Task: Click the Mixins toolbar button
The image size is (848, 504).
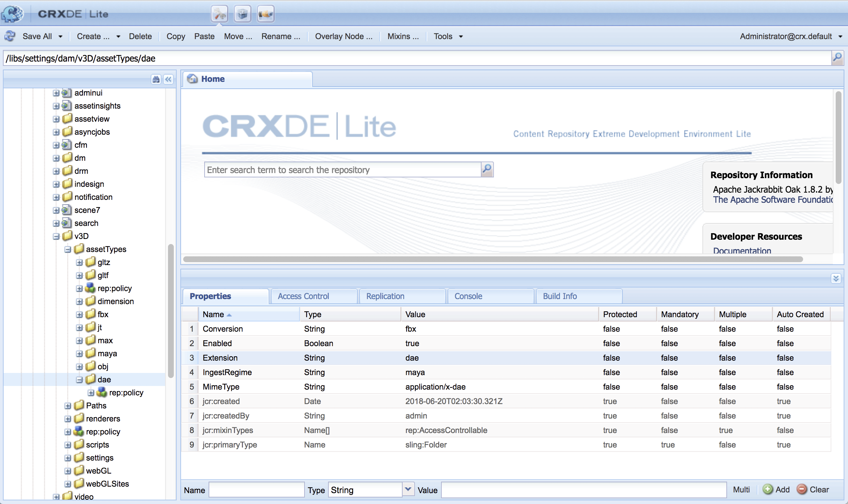Action: [403, 36]
